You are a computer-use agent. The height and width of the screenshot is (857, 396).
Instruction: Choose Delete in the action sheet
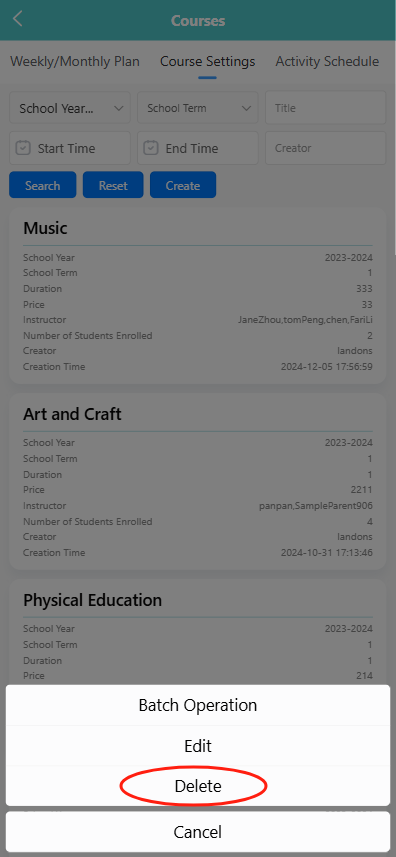pyautogui.click(x=198, y=786)
